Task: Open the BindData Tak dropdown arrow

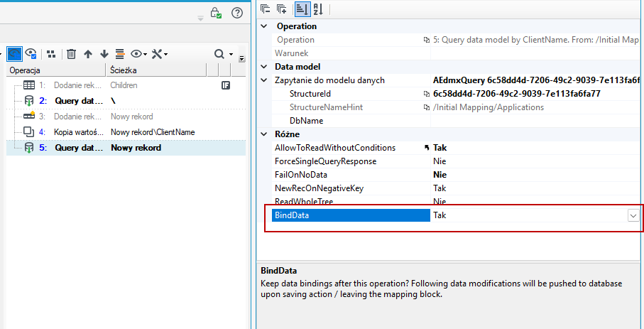Action: 633,215
